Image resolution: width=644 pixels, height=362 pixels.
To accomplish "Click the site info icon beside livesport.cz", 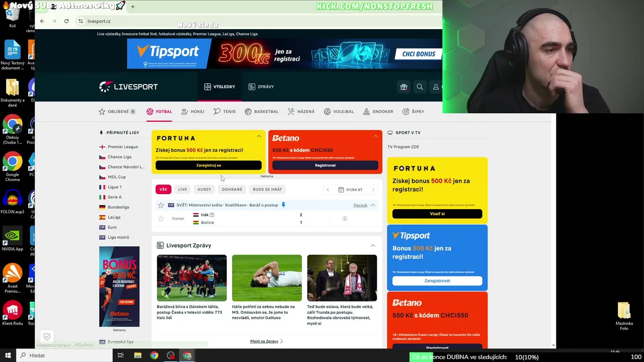I will (80, 21).
